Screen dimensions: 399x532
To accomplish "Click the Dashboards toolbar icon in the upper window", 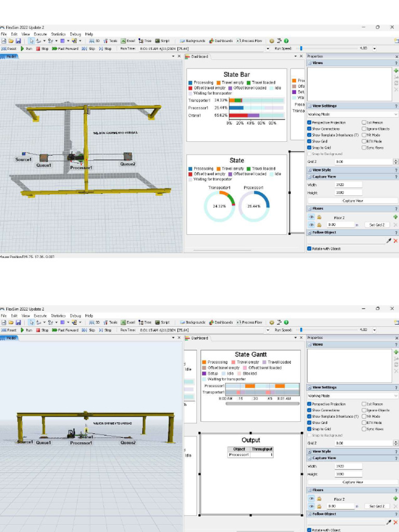I will (221, 41).
